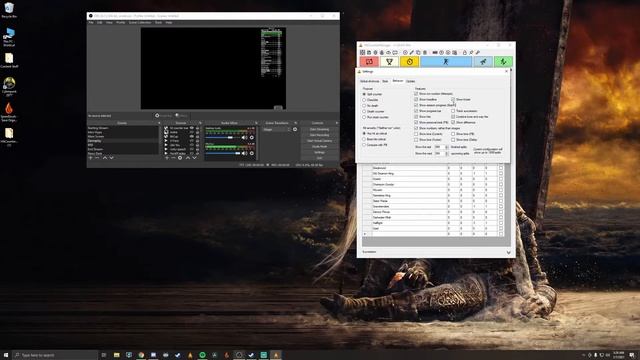Click Start Virtual Camera in OBS Controls
640x360 pixels.
319,141
